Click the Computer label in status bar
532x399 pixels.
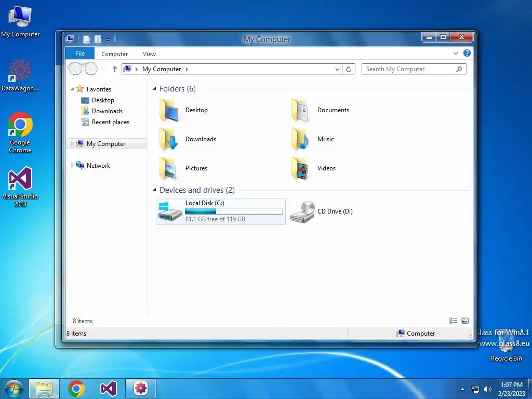(x=421, y=334)
